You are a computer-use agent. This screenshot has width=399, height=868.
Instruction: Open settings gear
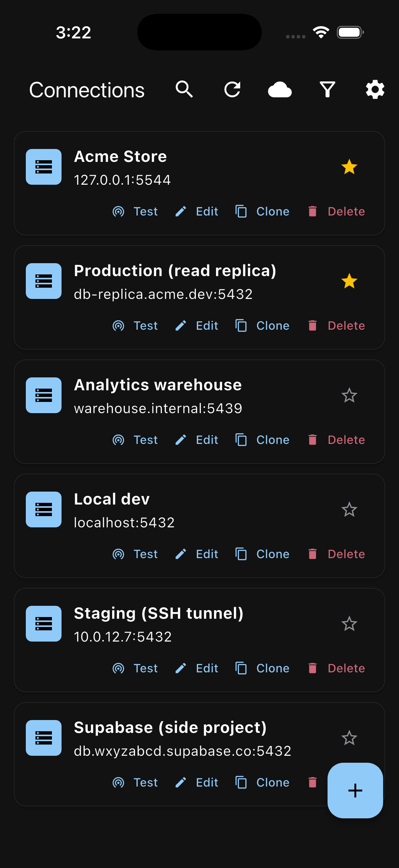[x=375, y=90]
